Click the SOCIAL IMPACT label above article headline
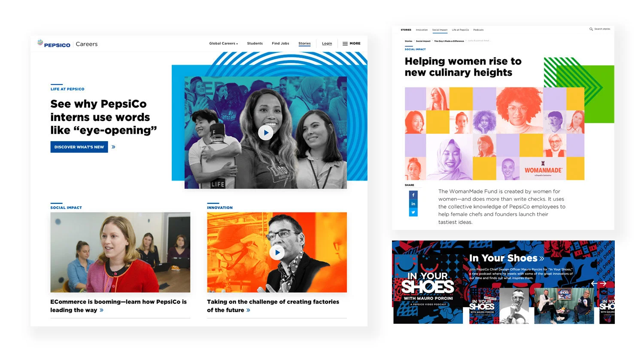The height and width of the screenshot is (362, 644). 415,49
